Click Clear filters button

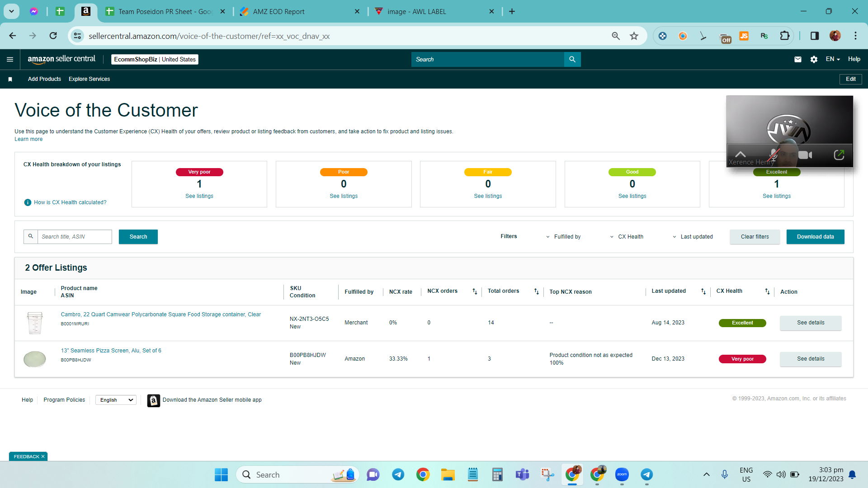point(755,237)
